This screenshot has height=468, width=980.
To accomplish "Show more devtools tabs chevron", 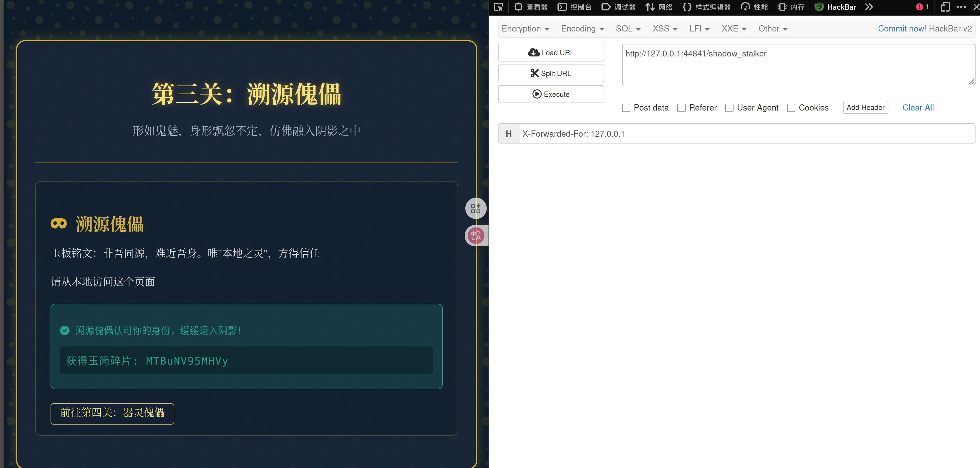I will 869,7.
